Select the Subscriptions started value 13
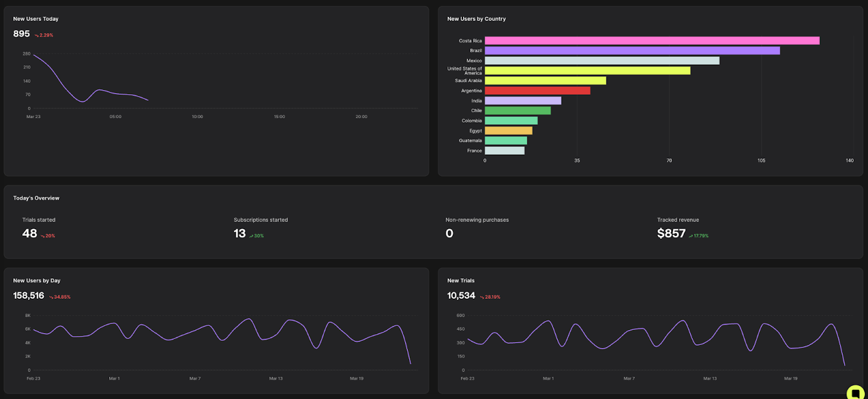Image resolution: width=868 pixels, height=399 pixels. click(x=239, y=233)
